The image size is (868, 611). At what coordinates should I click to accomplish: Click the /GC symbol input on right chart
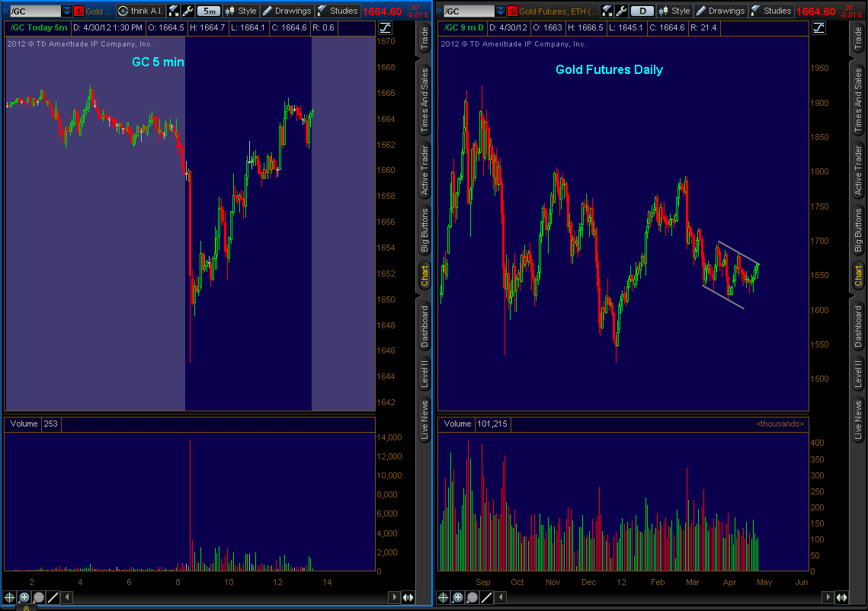click(x=467, y=11)
